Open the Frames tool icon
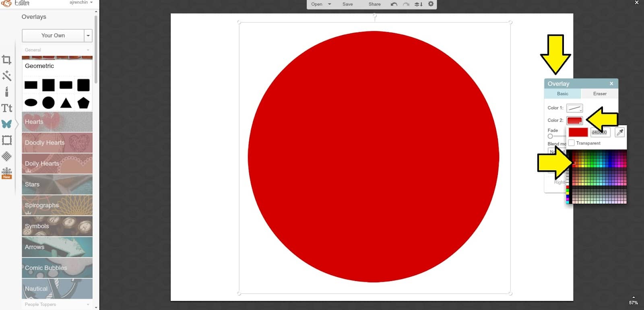The image size is (644, 310). pyautogui.click(x=6, y=140)
